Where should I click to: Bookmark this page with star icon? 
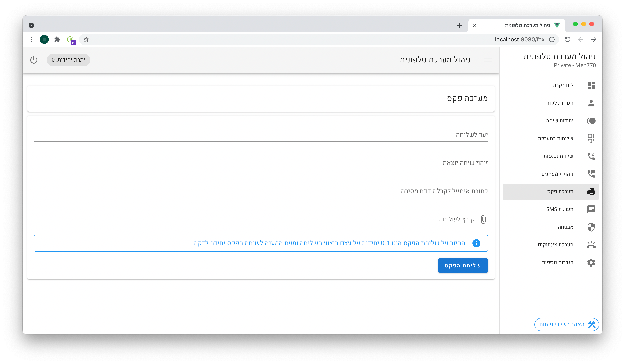tap(86, 39)
